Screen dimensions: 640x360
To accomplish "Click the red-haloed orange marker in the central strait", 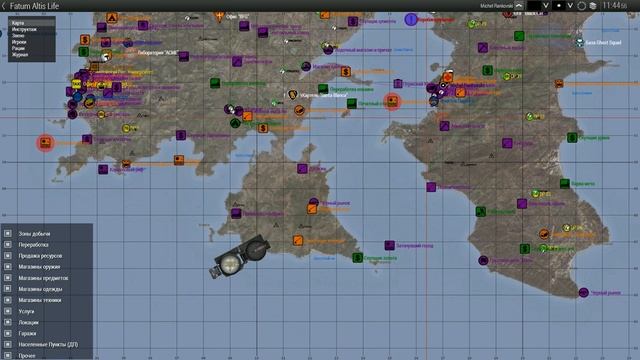I will click(392, 101).
